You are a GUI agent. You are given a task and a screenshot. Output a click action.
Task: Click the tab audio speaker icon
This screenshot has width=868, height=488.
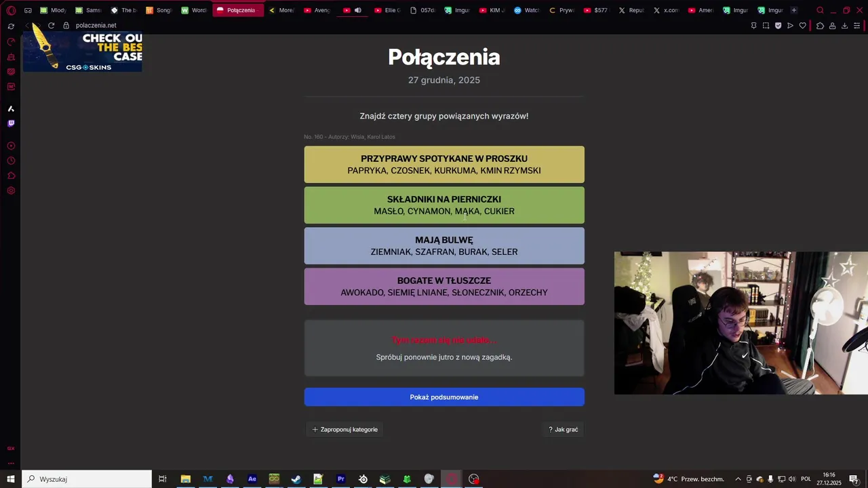tap(358, 10)
